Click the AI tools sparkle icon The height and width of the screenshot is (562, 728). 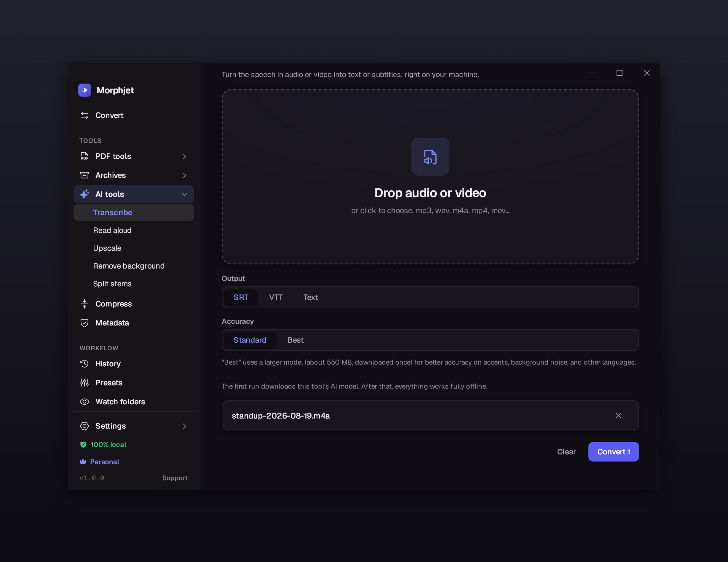tap(84, 194)
